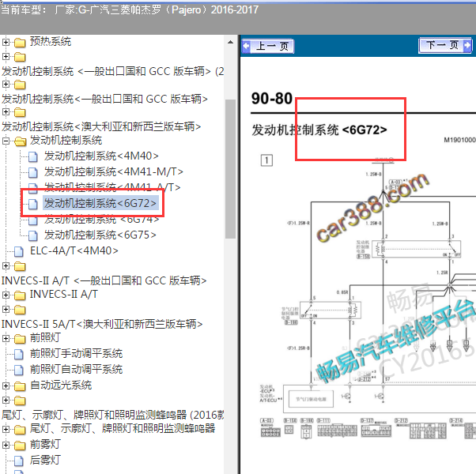Open the 预热系统 folder icon
Screen dimensions: 476x474
coord(20,43)
